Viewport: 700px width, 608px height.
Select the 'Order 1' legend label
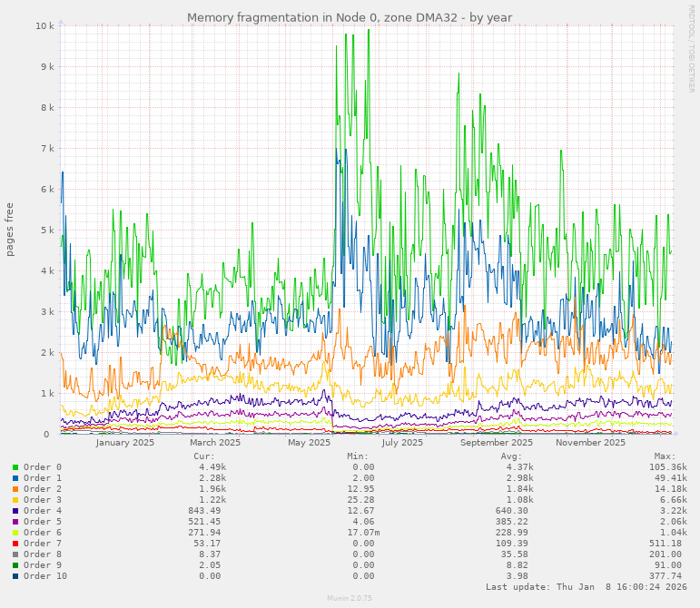tap(43, 477)
